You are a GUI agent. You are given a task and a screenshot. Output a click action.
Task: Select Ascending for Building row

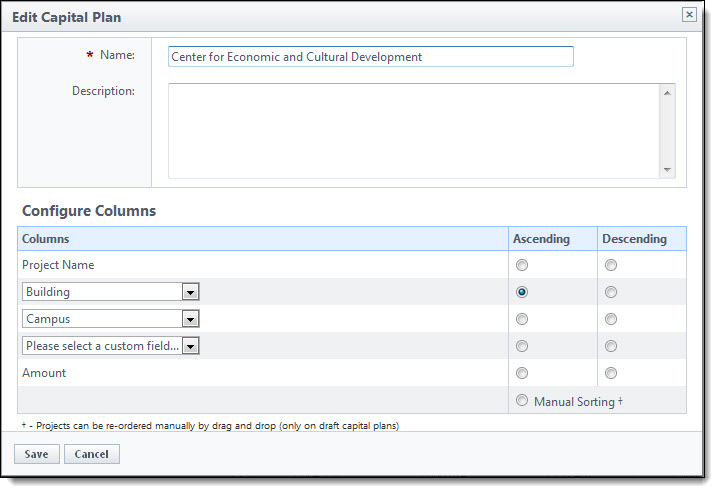[x=522, y=292]
